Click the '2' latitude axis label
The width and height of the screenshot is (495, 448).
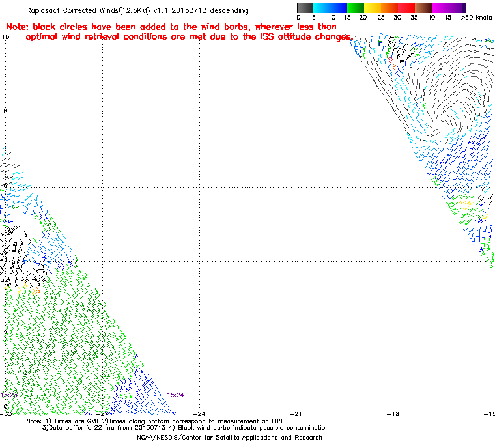point(5,333)
